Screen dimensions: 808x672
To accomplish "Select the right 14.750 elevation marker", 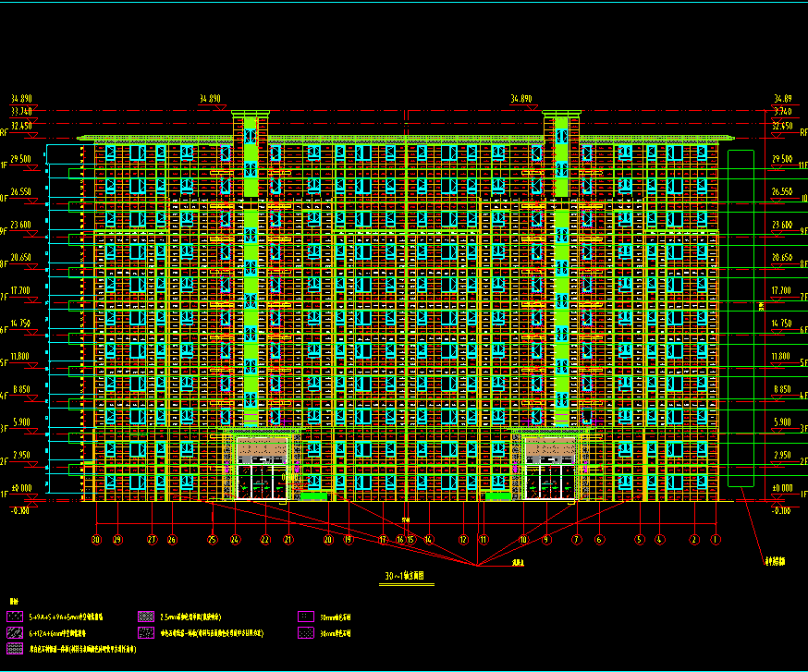I will [781, 324].
